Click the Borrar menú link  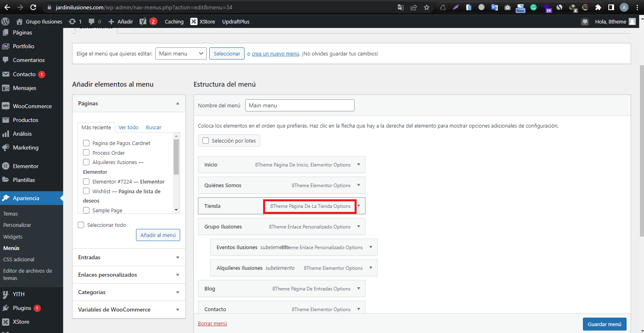tap(212, 323)
